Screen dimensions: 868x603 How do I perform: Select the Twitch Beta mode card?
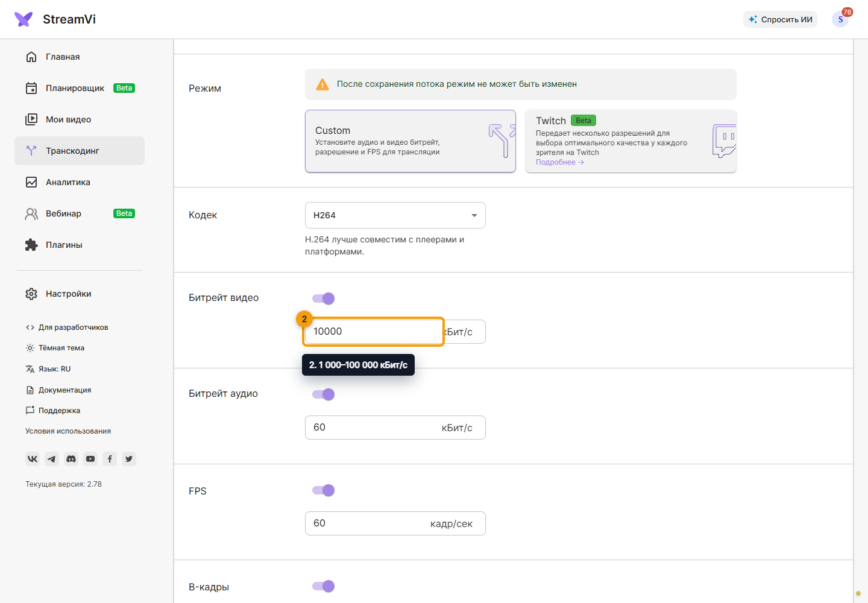[x=631, y=141]
